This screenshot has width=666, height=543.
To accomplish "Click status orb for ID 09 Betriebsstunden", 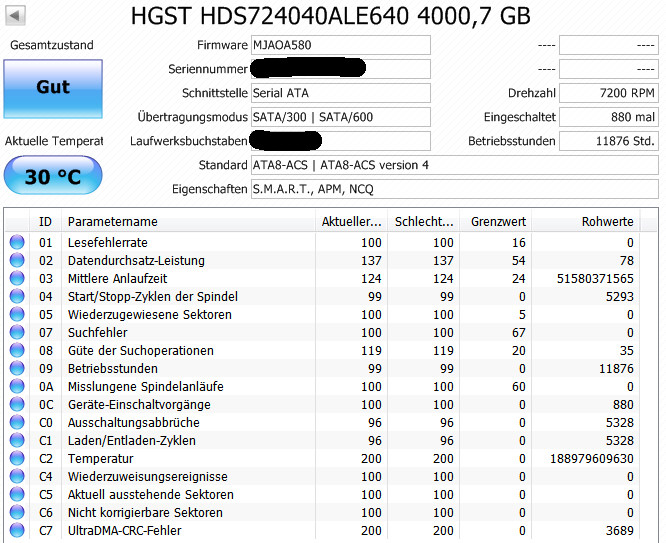I will point(17,368).
